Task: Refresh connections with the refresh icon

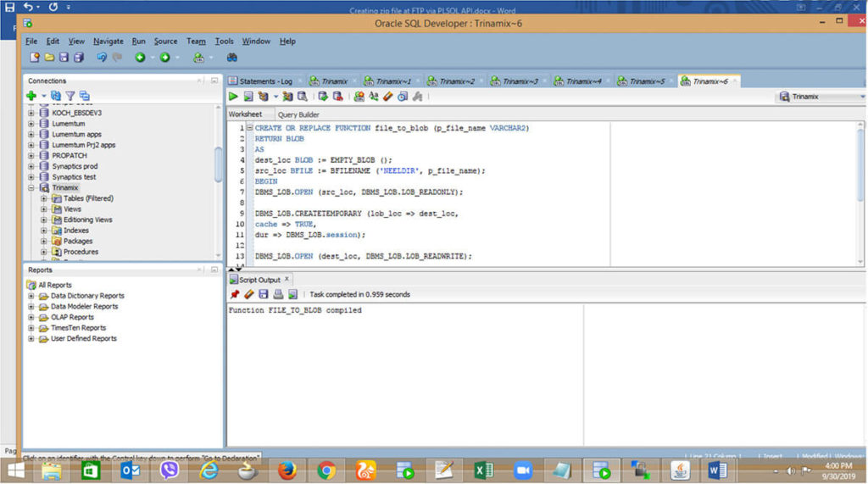Action: pyautogui.click(x=56, y=96)
